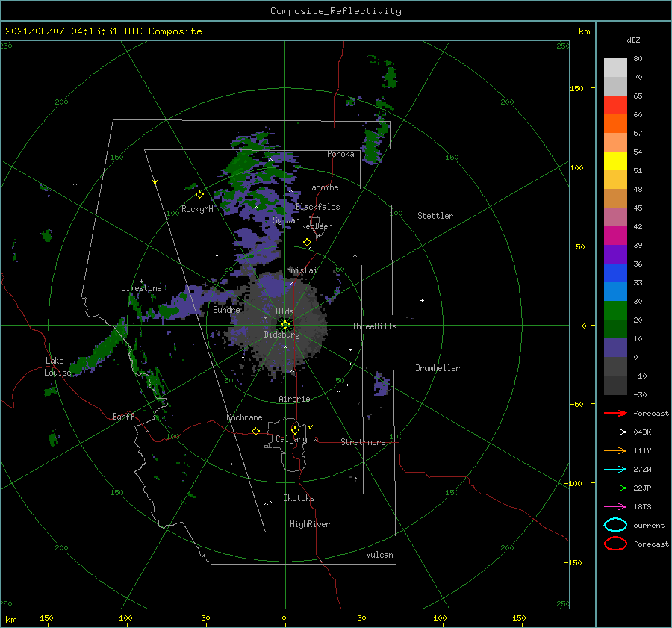The height and width of the screenshot is (628, 672).
Task: Click the Drumheller label
Action: point(438,368)
